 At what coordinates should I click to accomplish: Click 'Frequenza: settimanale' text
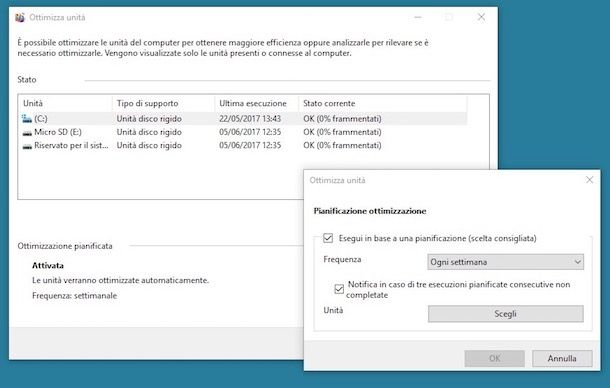(74, 296)
